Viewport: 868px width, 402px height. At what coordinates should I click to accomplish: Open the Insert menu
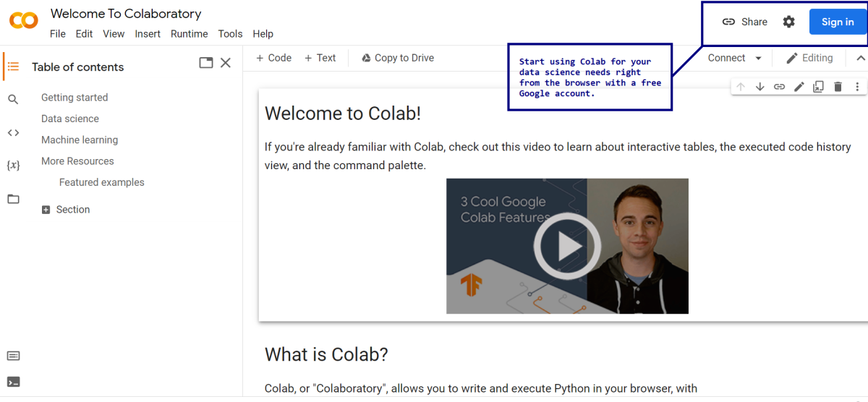click(x=148, y=34)
